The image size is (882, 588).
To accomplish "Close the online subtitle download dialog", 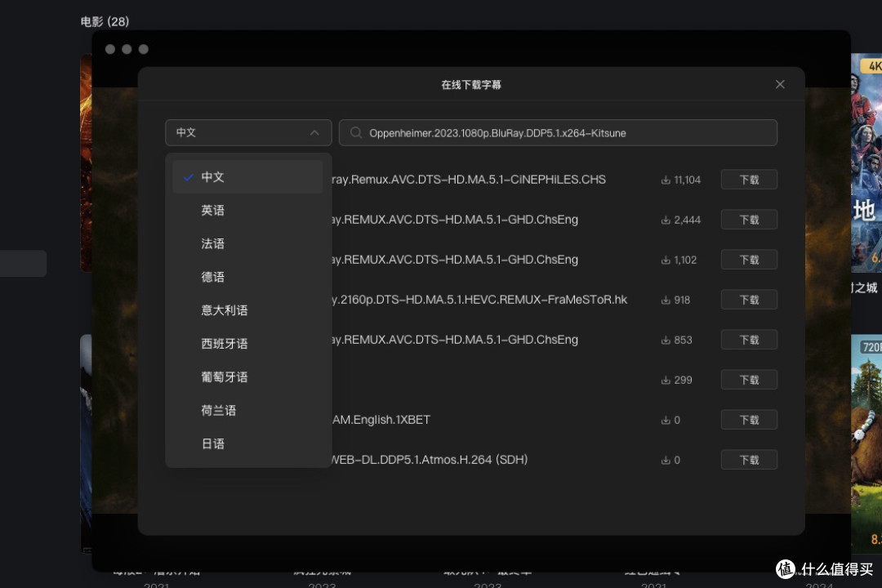I will pos(780,84).
